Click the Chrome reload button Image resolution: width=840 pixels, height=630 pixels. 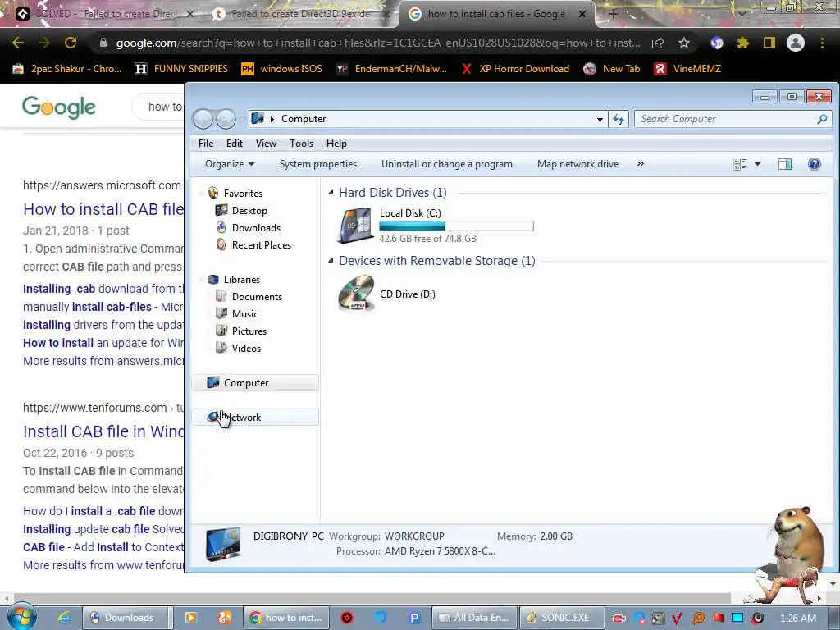[71, 43]
